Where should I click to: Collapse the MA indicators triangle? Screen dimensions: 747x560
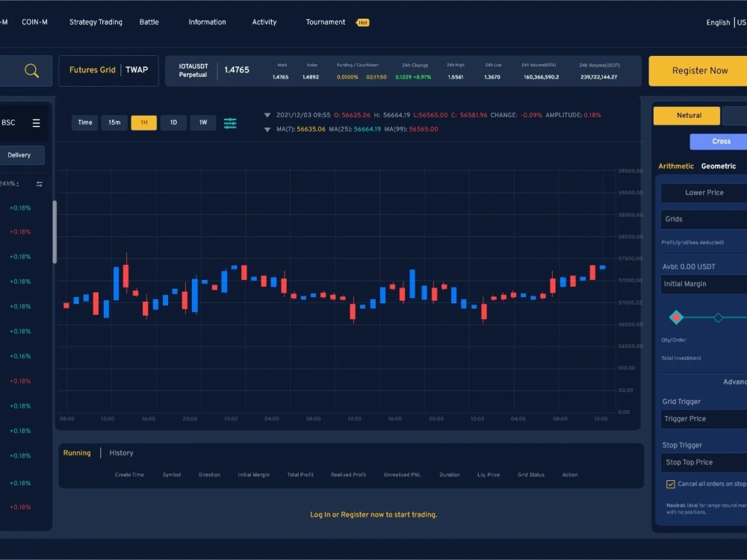point(267,129)
